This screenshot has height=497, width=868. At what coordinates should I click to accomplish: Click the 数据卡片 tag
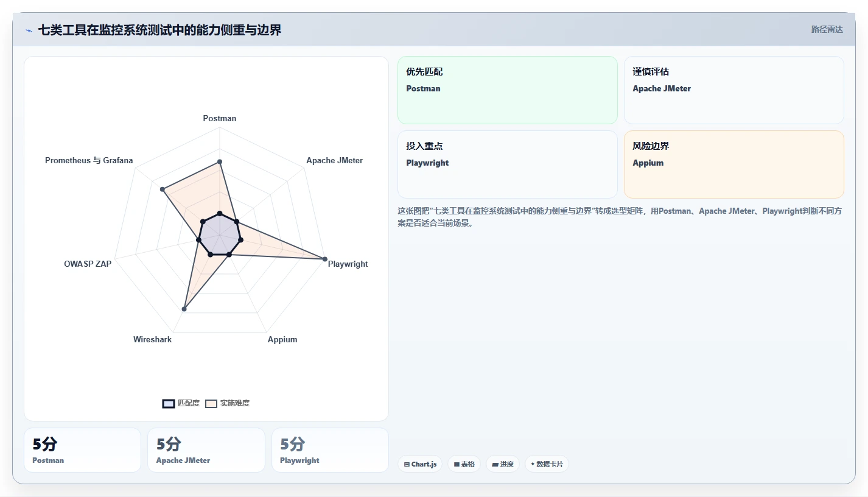point(547,464)
